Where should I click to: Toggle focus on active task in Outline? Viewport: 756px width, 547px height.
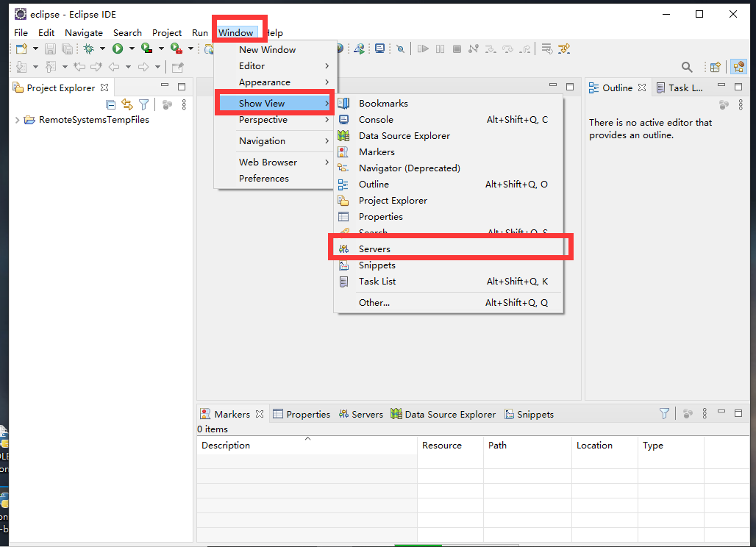(724, 104)
